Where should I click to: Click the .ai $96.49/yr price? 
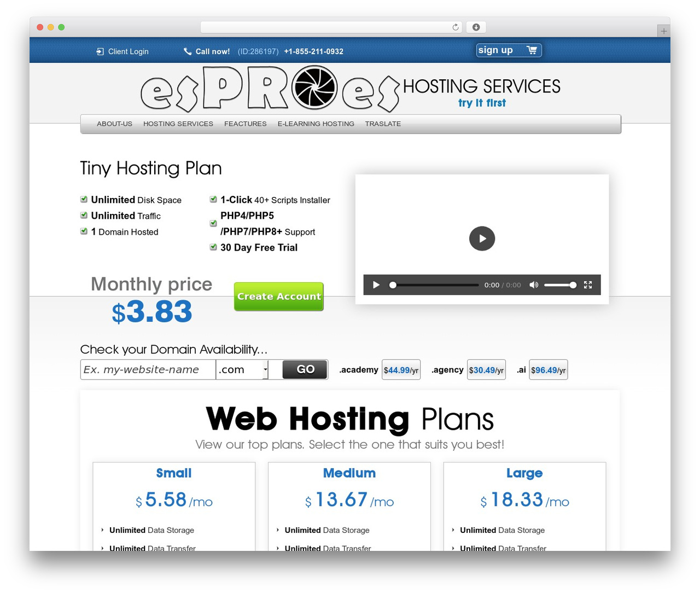[549, 370]
